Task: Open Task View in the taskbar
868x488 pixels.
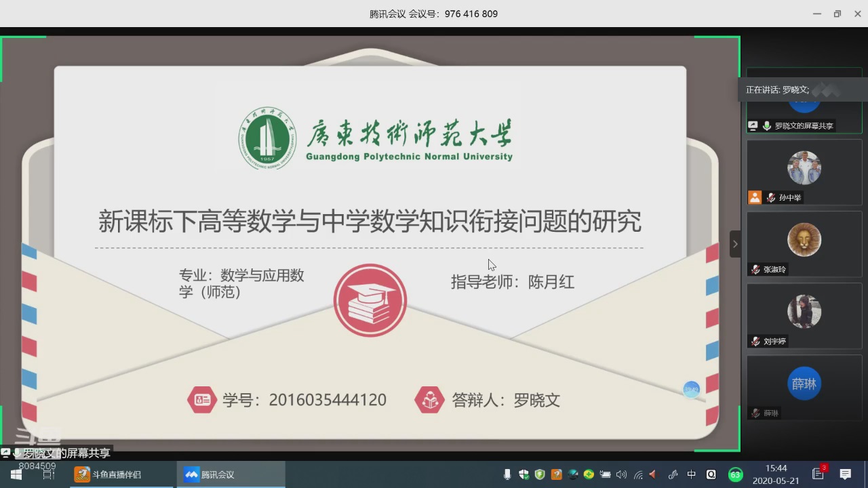Action: click(49, 474)
